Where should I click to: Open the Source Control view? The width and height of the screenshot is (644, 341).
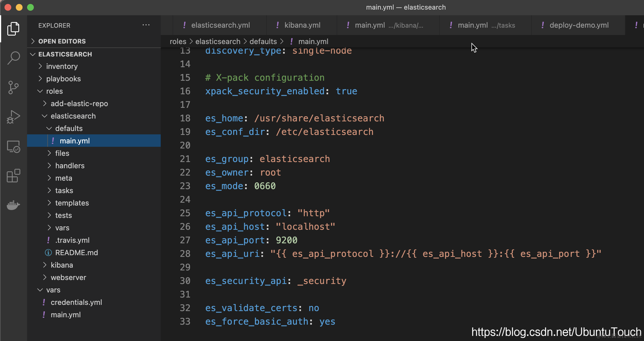pos(13,87)
